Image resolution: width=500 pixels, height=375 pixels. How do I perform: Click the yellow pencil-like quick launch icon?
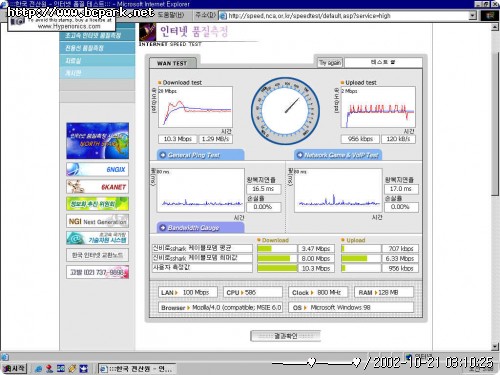72,368
